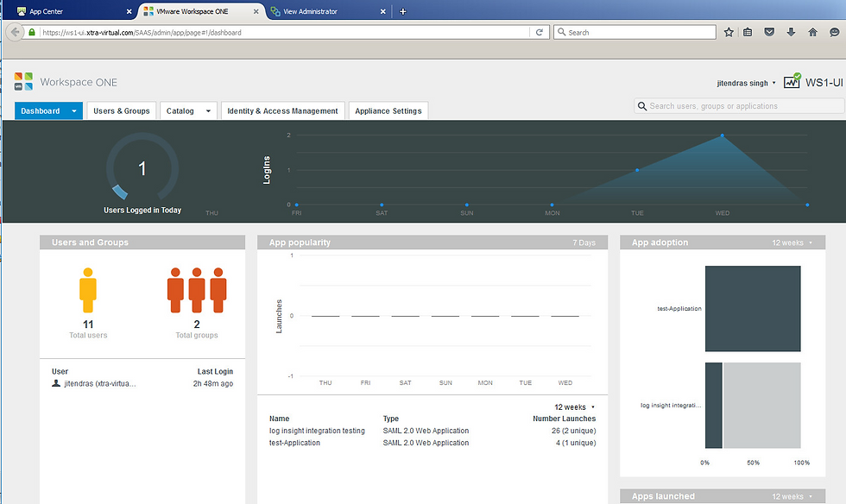
Task: Open the chat bubble toolbar icon
Action: point(834,33)
